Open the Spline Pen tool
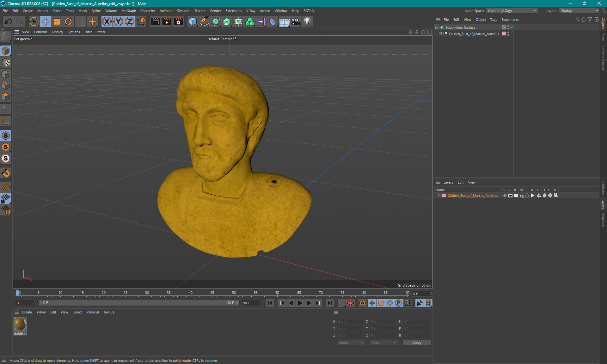Image resolution: width=607 pixels, height=364 pixels. [204, 21]
